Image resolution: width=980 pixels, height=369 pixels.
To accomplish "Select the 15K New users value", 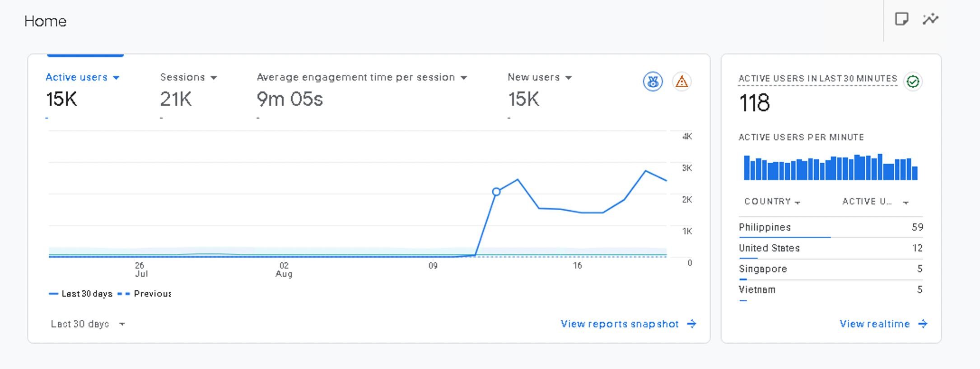I will tap(523, 99).
